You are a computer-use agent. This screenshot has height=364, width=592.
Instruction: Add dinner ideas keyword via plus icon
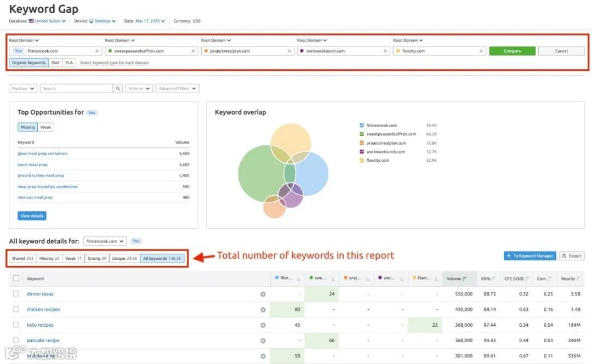[263, 294]
